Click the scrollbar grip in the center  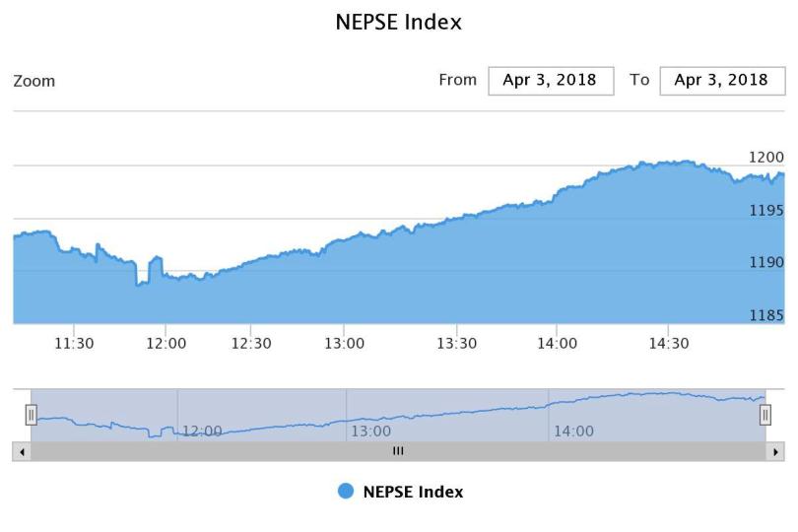click(398, 451)
